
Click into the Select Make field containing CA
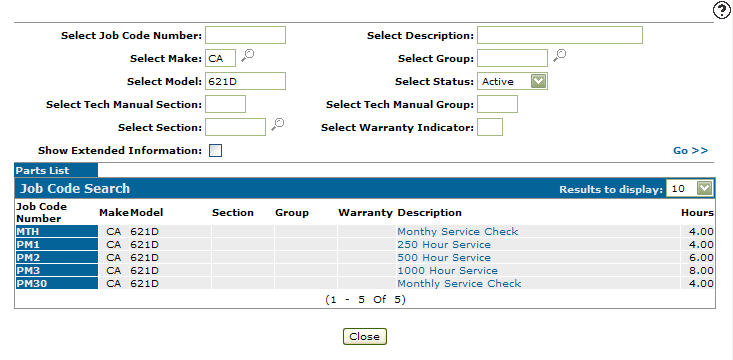(x=221, y=58)
